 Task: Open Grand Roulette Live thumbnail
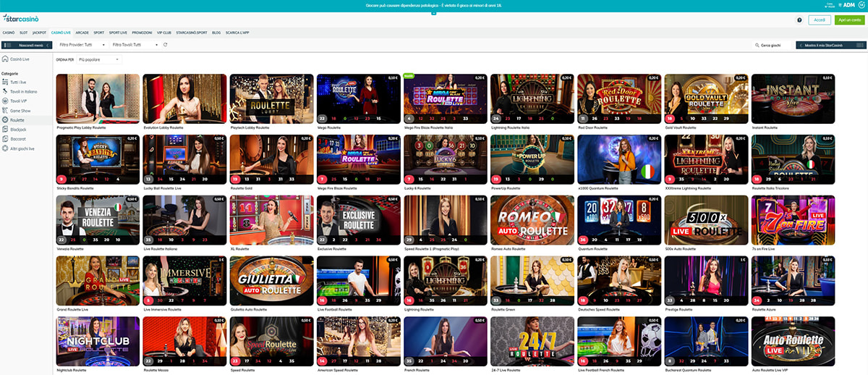[x=98, y=281]
